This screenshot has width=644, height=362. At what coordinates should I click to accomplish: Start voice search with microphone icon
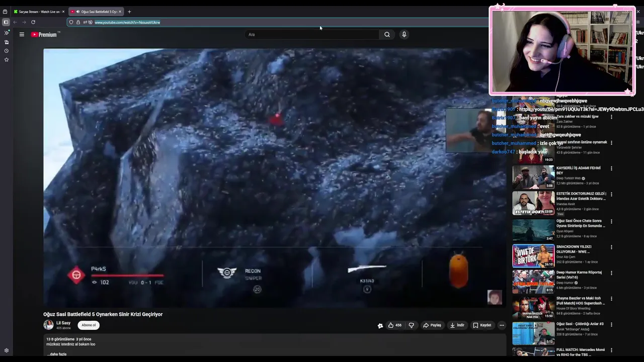pos(404,34)
